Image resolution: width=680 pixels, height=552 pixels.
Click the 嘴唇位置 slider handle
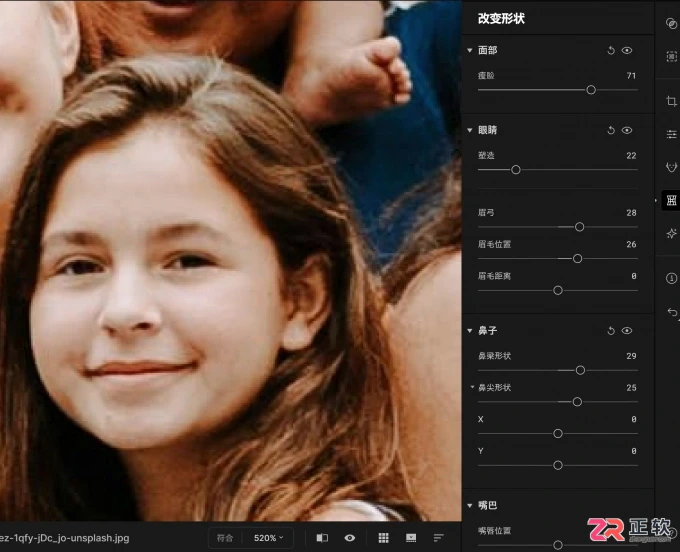[558, 545]
